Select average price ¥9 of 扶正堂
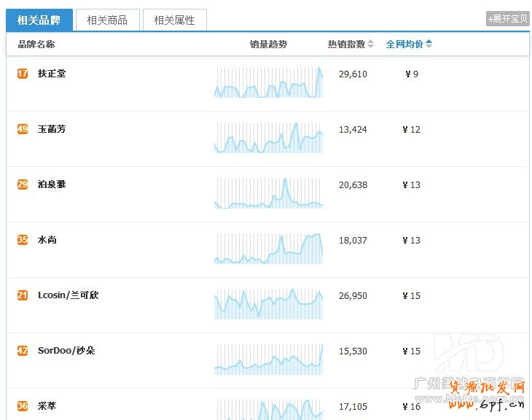532x420 pixels. 412,74
